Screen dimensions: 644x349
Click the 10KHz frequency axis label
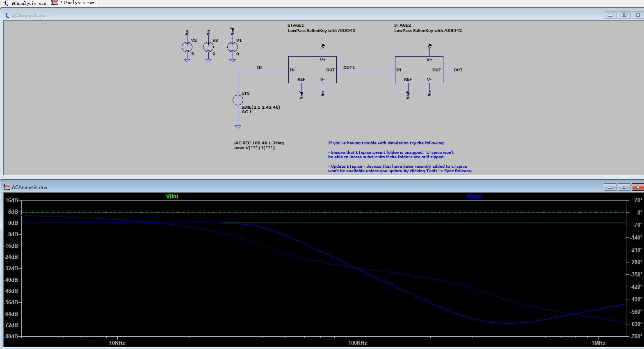coord(117,343)
